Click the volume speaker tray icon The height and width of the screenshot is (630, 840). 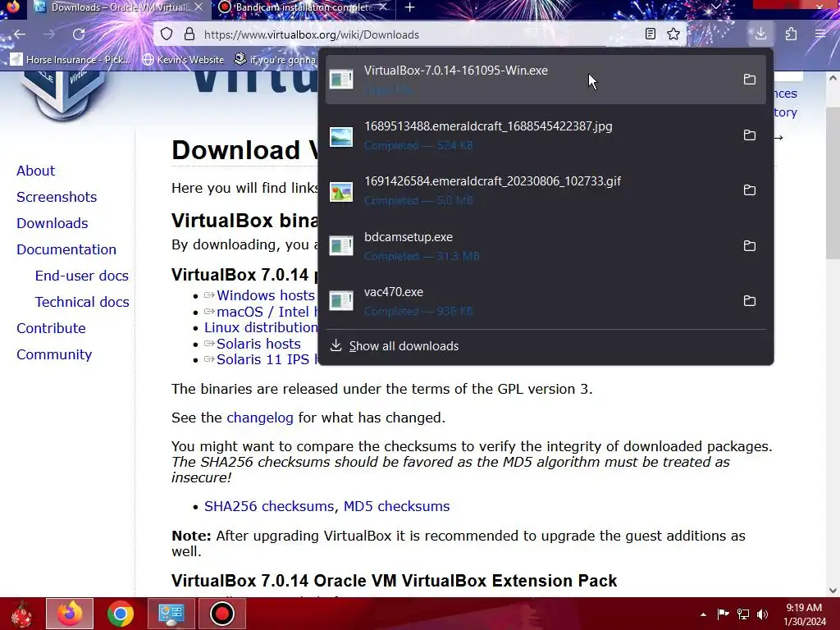pyautogui.click(x=762, y=614)
